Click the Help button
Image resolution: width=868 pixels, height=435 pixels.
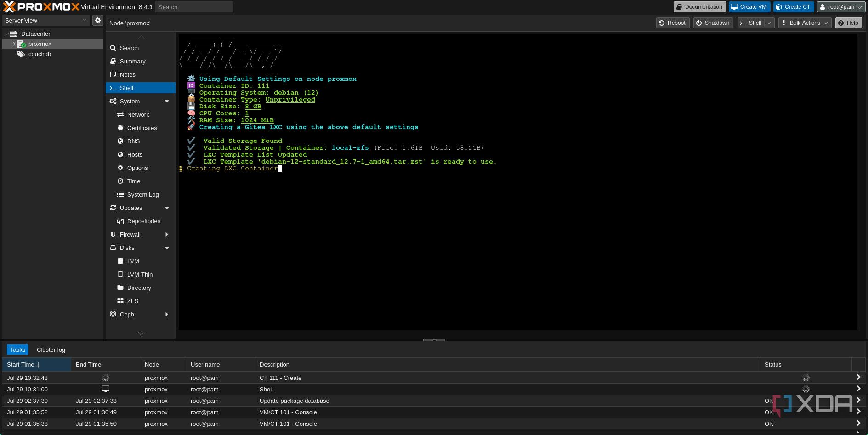[x=848, y=23]
